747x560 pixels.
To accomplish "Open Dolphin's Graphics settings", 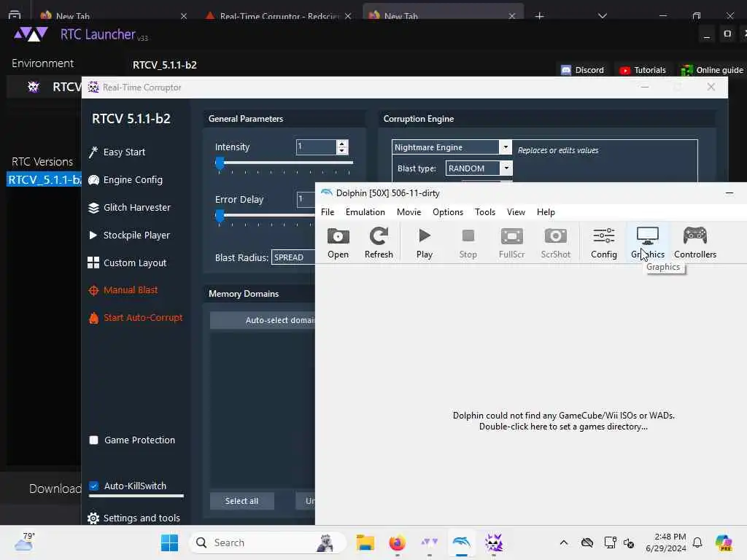I will tap(648, 243).
